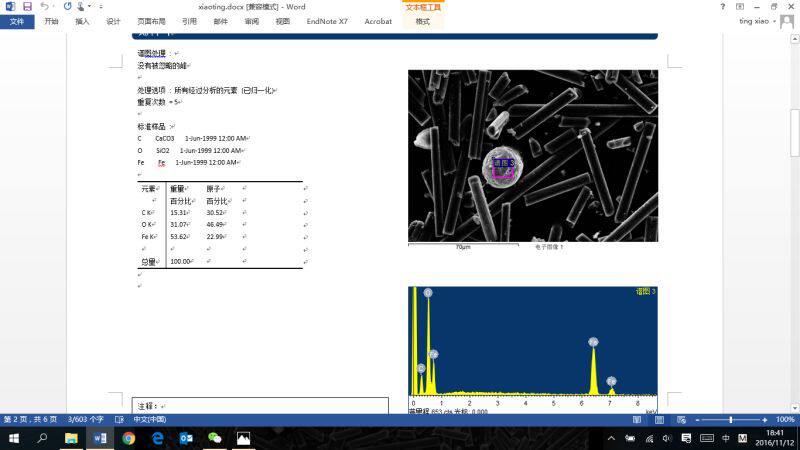Save the document with the floppy icon
Image resolution: width=800 pixels, height=450 pixels.
click(x=27, y=7)
